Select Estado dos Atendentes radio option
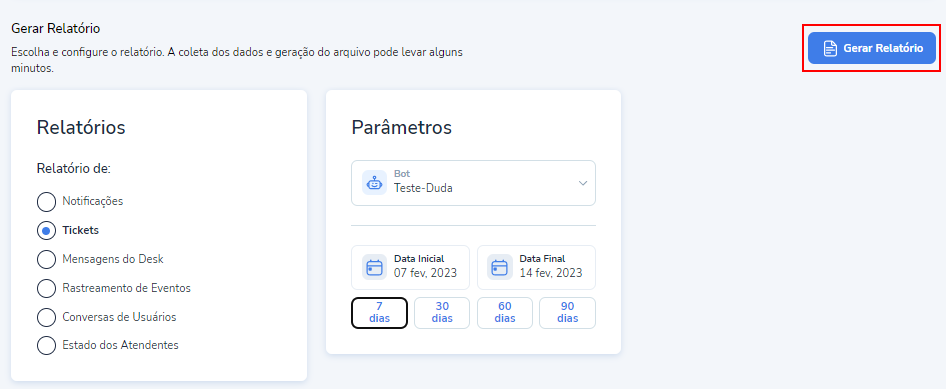The height and width of the screenshot is (389, 946). click(x=46, y=346)
